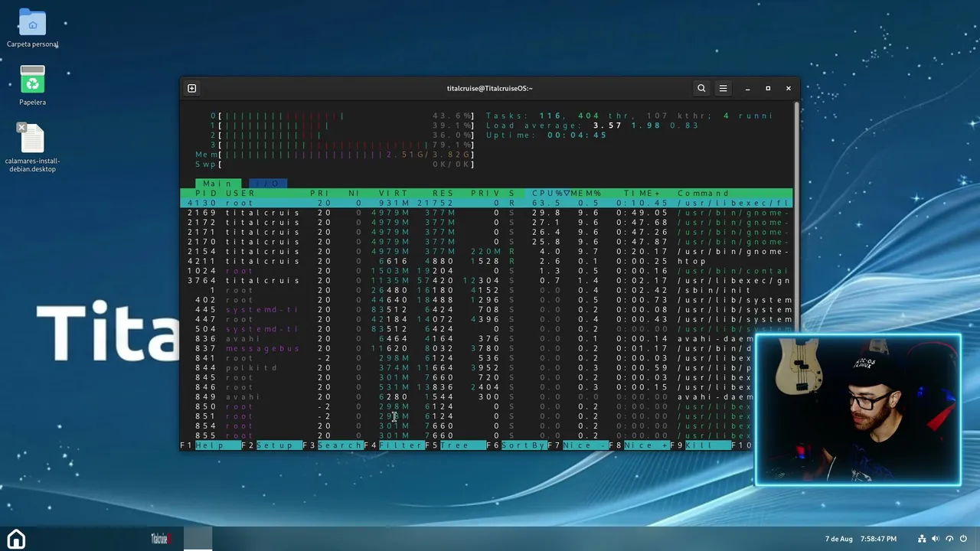The image size is (980, 551).
Task: Select the messagebus process row 837
Action: [468, 348]
